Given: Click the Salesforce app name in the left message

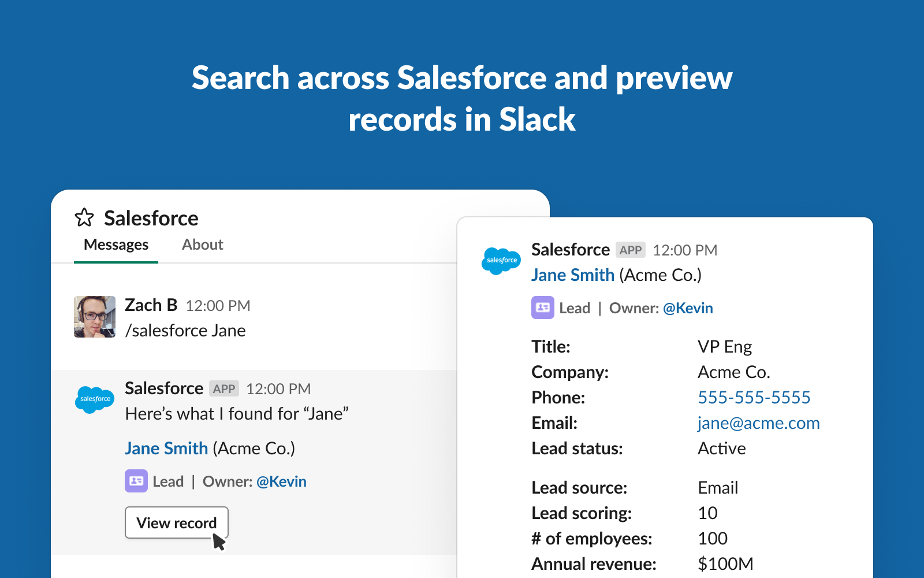Looking at the screenshot, I should (164, 388).
